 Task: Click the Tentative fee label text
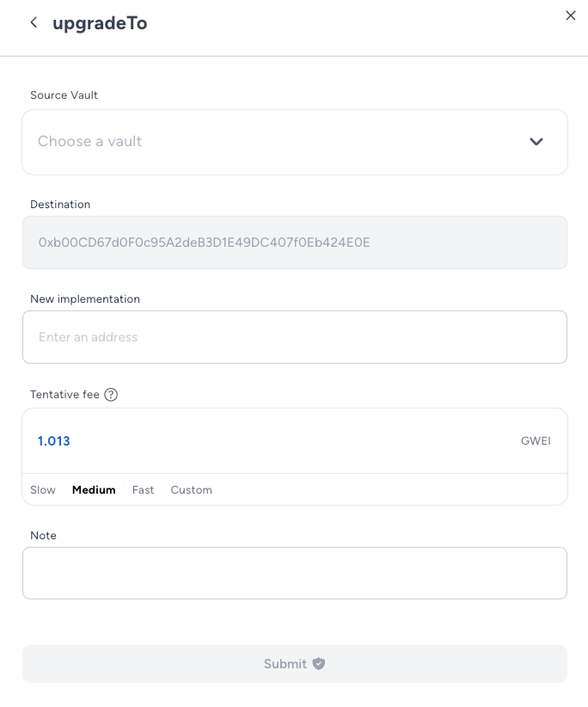tap(64, 395)
